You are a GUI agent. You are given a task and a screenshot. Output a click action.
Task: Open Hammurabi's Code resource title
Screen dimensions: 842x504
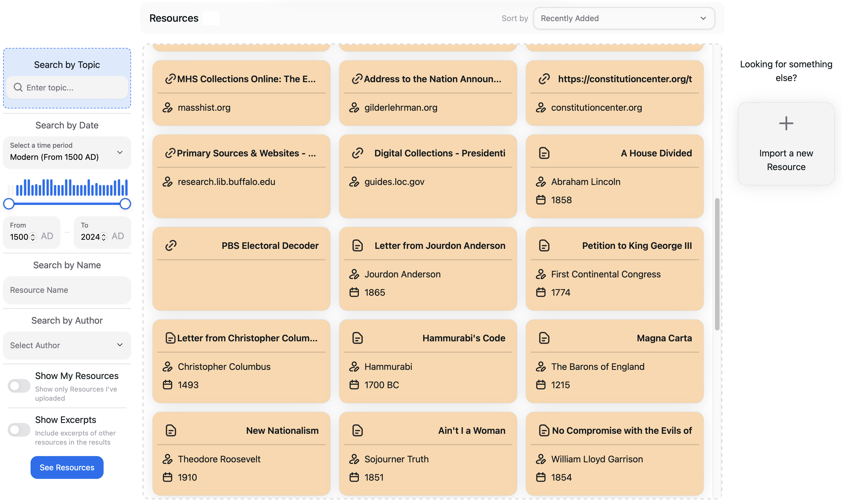[464, 338]
